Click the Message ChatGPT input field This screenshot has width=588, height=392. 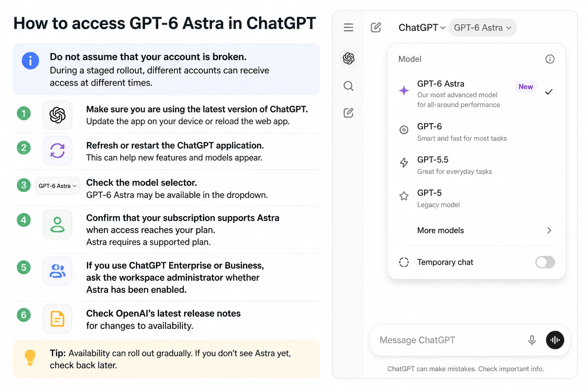[x=470, y=340]
